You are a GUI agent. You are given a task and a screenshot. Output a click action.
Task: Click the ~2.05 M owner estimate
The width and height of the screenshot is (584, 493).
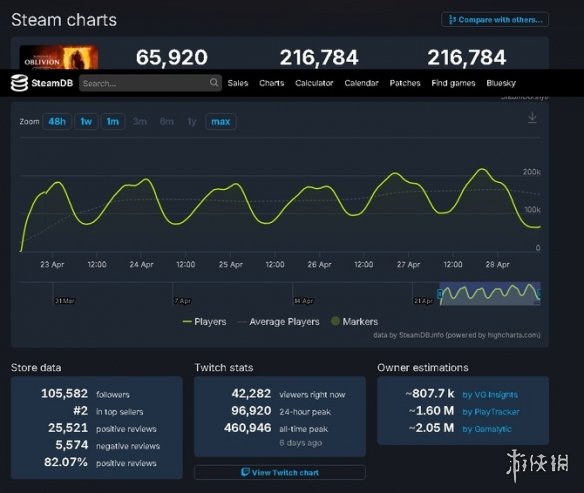(431, 428)
